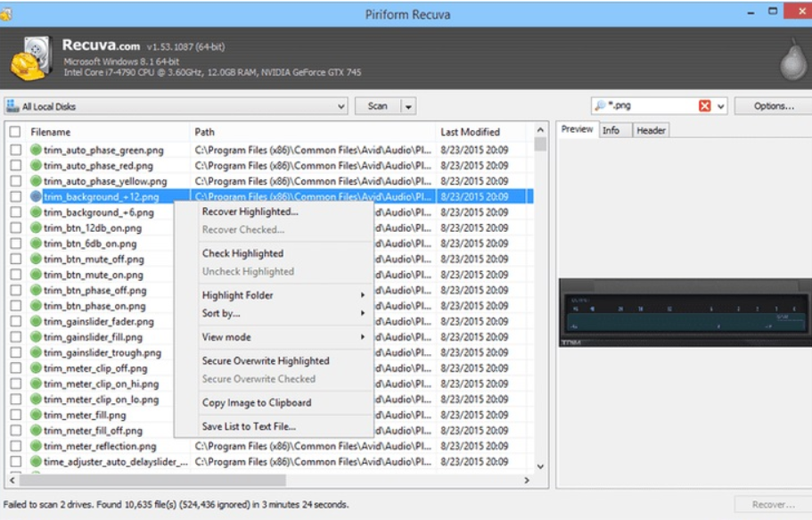Open the Scan button dropdown arrow
812x520 pixels.
(x=408, y=107)
